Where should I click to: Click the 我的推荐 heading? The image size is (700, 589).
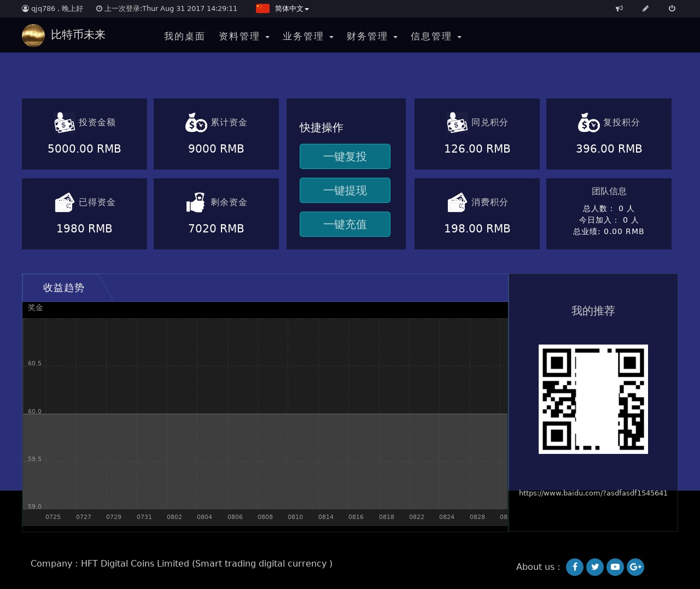[x=593, y=311]
